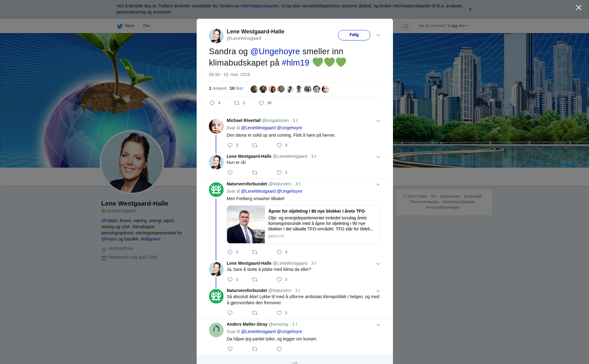This screenshot has width=589, height=364.
Task: Open the Logg inn dropdown
Action: (x=457, y=26)
